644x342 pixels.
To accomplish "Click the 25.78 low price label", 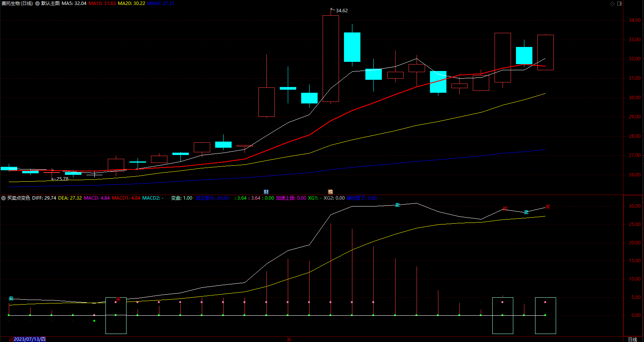I will point(63,179).
